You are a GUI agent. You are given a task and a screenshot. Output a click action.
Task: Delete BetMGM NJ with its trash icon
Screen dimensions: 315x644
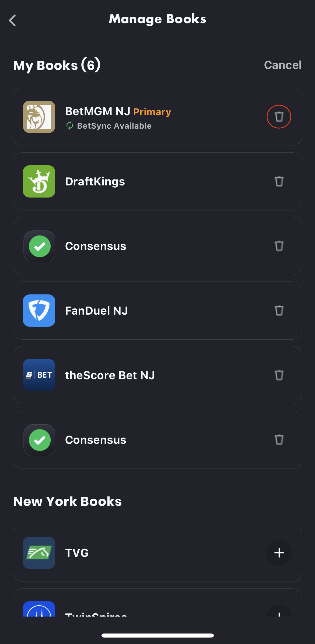point(279,117)
